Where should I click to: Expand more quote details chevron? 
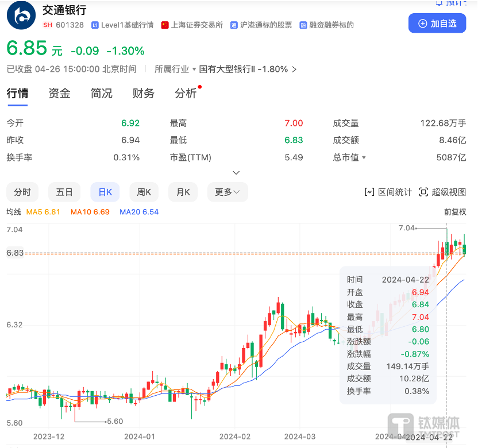click(x=236, y=172)
